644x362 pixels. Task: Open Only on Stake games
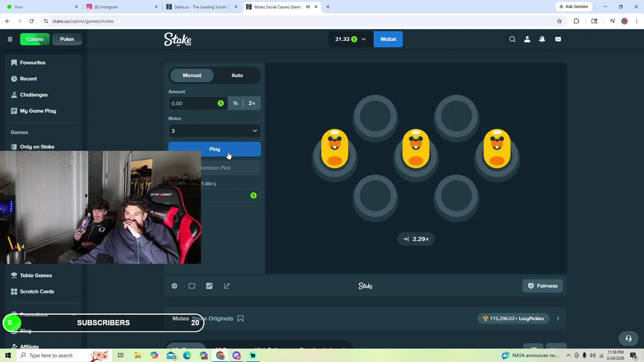(x=37, y=147)
